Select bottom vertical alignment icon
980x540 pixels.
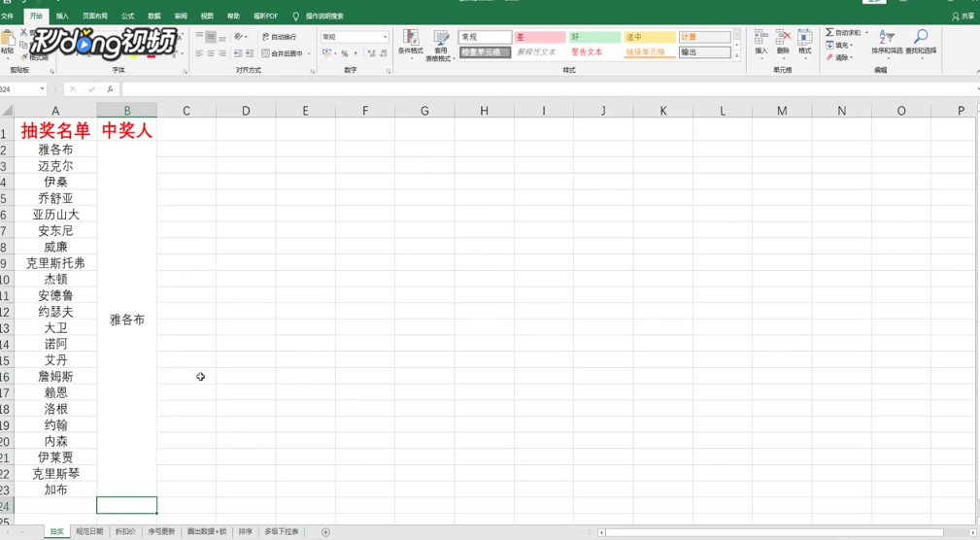pos(221,37)
